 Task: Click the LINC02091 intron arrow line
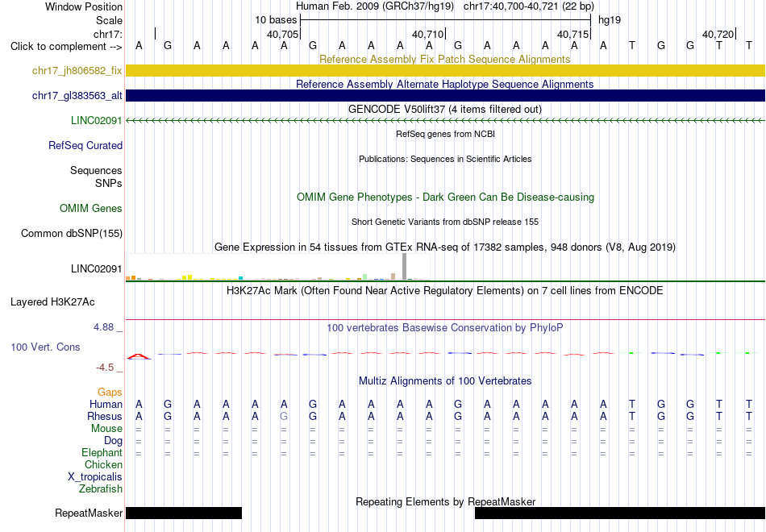point(445,120)
